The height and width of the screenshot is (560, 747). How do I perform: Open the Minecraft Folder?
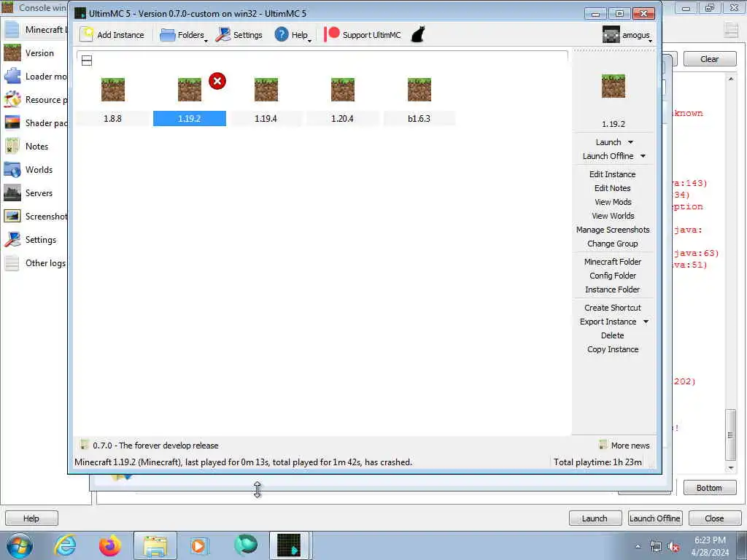[x=613, y=262]
